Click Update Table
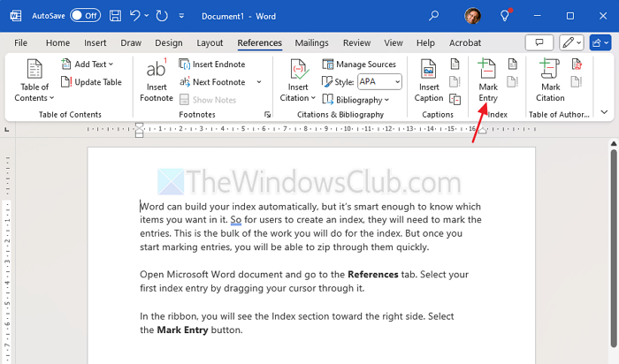 91,82
